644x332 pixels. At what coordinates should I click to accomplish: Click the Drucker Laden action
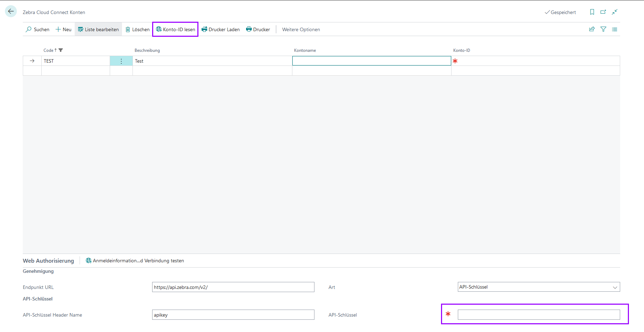221,29
